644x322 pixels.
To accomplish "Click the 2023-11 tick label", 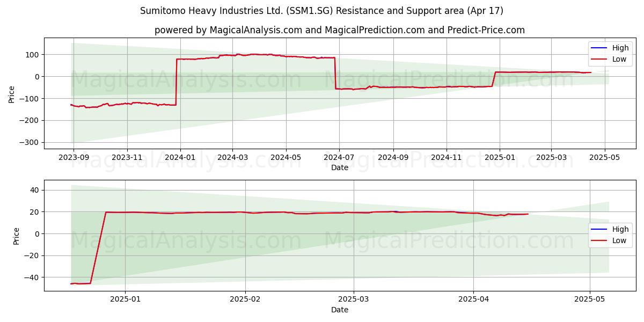I will [x=127, y=158].
